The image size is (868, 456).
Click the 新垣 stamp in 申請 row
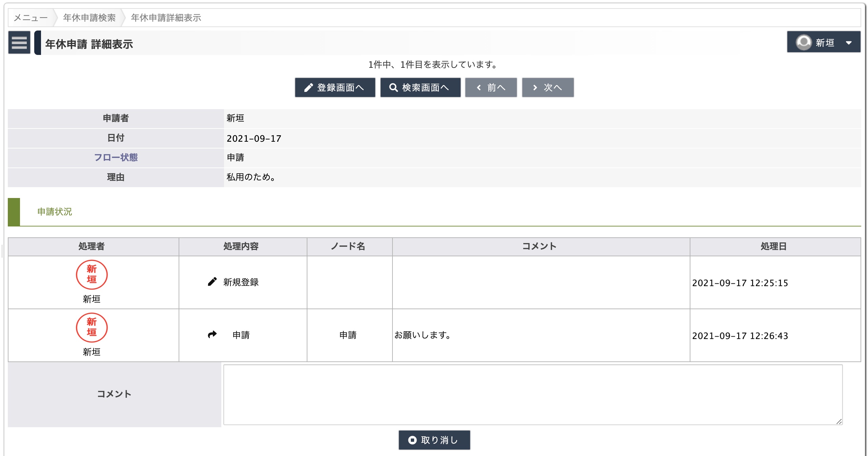(x=92, y=328)
